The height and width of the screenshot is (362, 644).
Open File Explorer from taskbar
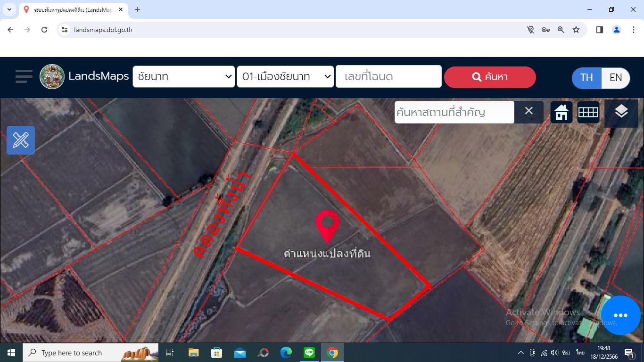pyautogui.click(x=193, y=353)
